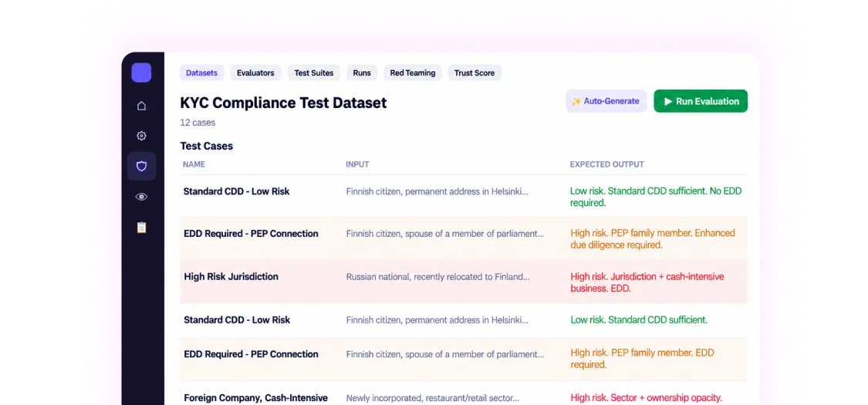Click output 'High risk. PEP family member. EDD required.'
The height and width of the screenshot is (405, 868).
[643, 359]
